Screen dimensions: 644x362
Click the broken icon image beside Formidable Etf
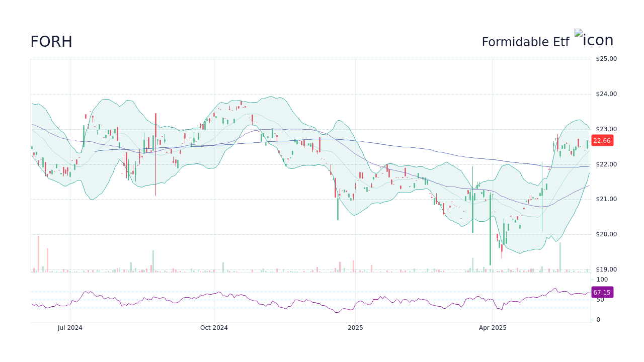point(594,39)
